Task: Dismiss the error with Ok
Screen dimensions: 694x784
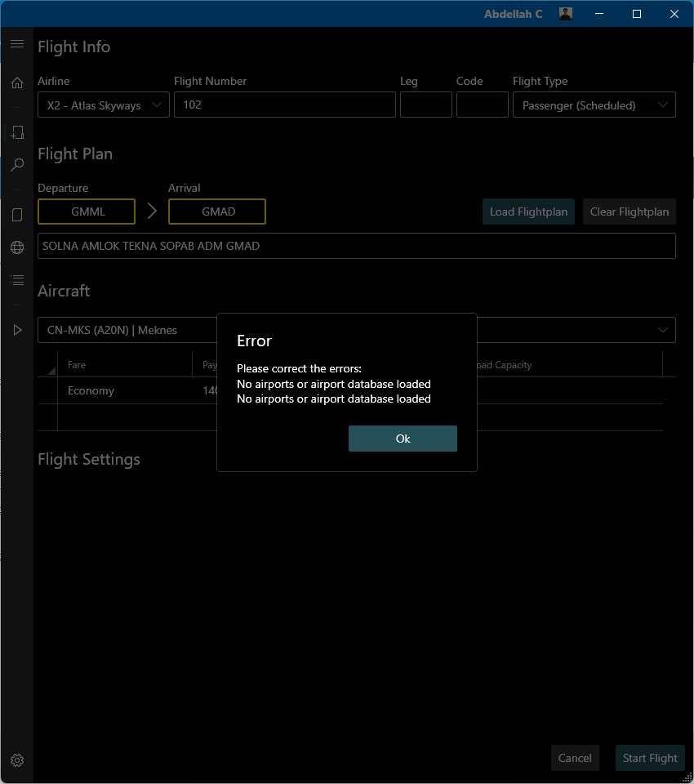Action: click(x=403, y=439)
